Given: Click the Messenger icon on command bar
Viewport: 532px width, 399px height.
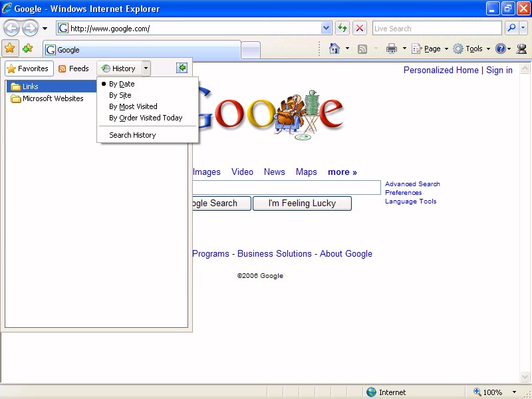Looking at the screenshot, I should (x=521, y=49).
